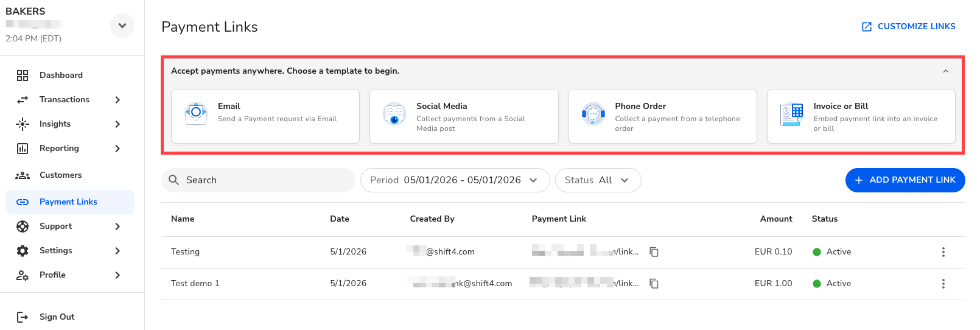This screenshot has width=980, height=330.
Task: Expand the Reporting submenu arrow
Action: click(x=117, y=149)
